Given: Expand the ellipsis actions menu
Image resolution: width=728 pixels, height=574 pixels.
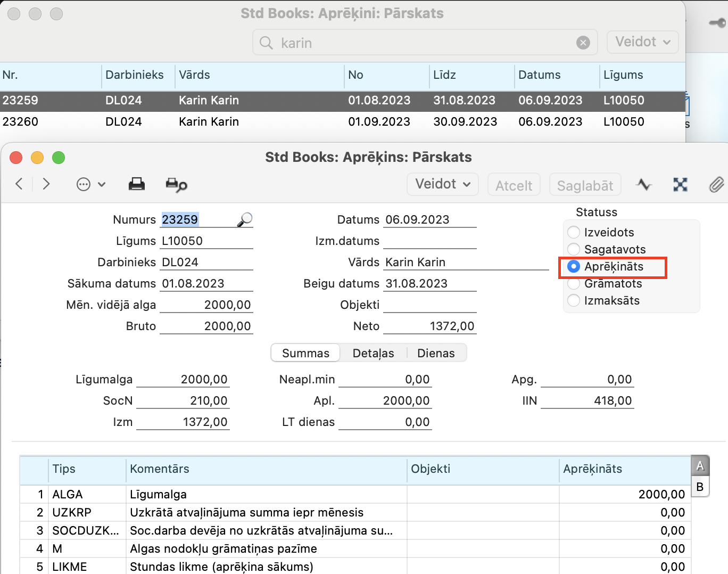Looking at the screenshot, I should click(x=91, y=185).
